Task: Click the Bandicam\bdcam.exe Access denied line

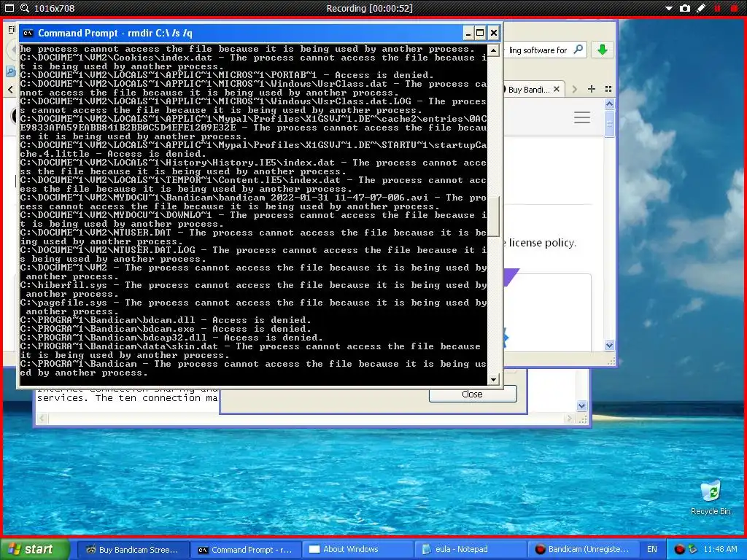Action: (166, 329)
